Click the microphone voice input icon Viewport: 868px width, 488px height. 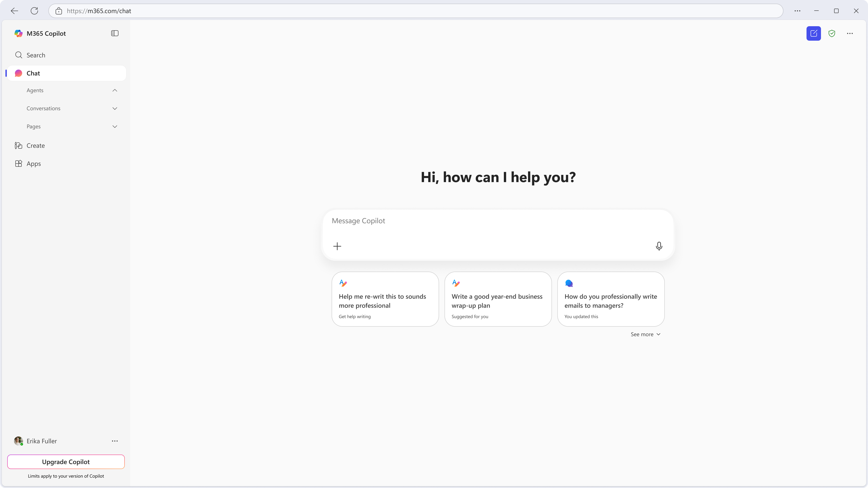pos(659,246)
